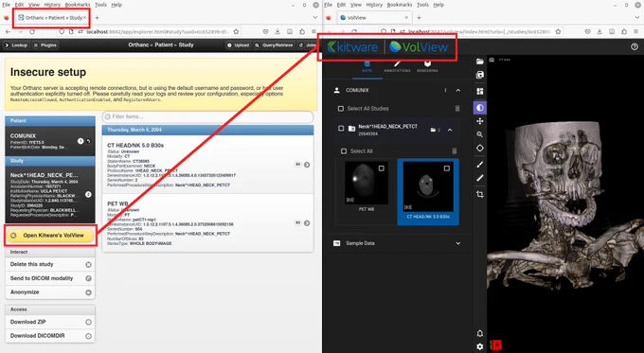Click Download DICOMDIR under Access

pos(50,336)
